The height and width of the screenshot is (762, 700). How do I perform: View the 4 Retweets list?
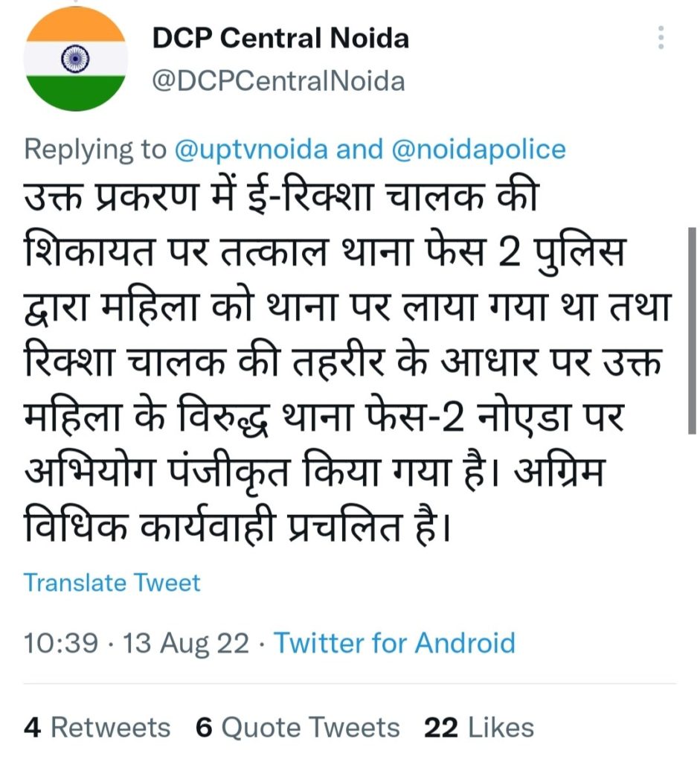tap(97, 727)
